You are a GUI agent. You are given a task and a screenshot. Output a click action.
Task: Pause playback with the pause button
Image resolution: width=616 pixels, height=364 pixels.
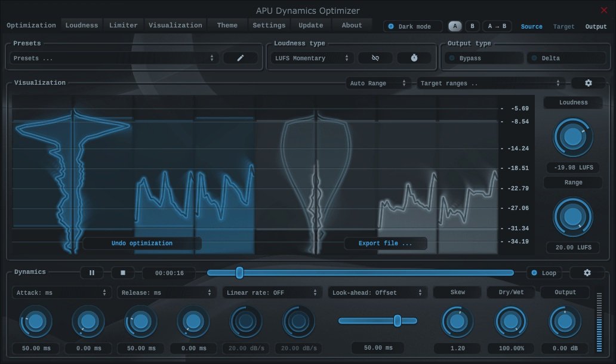tap(92, 273)
